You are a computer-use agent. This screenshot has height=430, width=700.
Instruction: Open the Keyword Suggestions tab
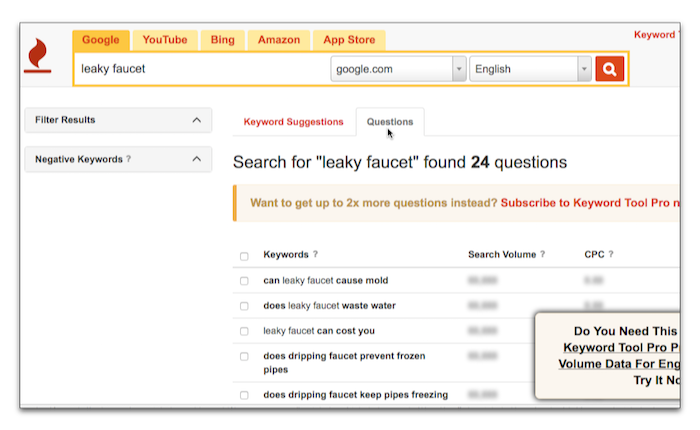point(293,122)
